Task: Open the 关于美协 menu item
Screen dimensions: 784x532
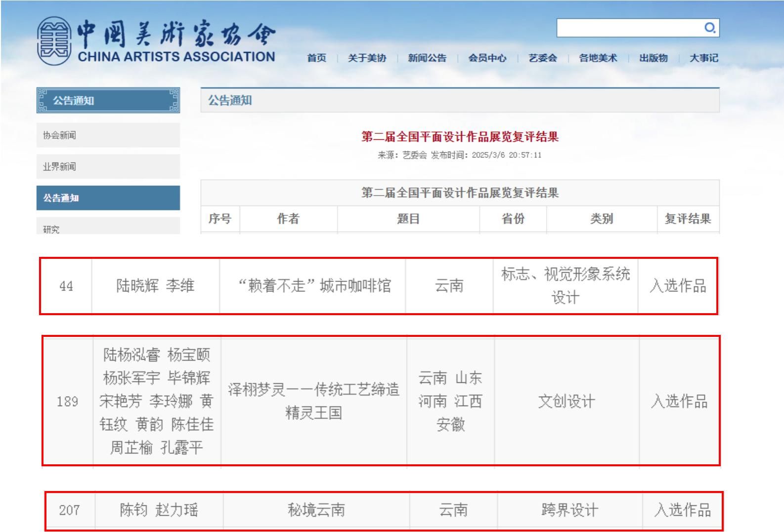Action: pos(367,58)
